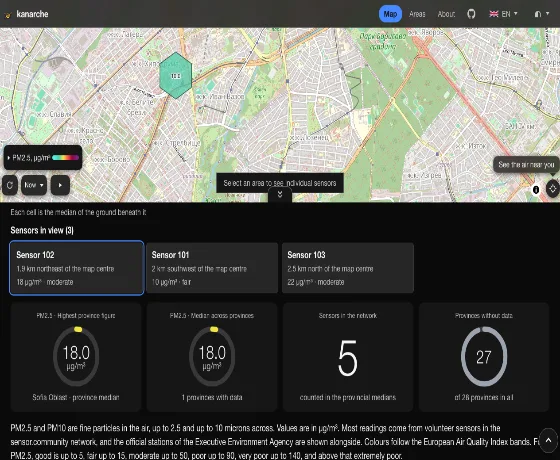
Task: Open the GitHub repository icon
Action: coord(471,14)
